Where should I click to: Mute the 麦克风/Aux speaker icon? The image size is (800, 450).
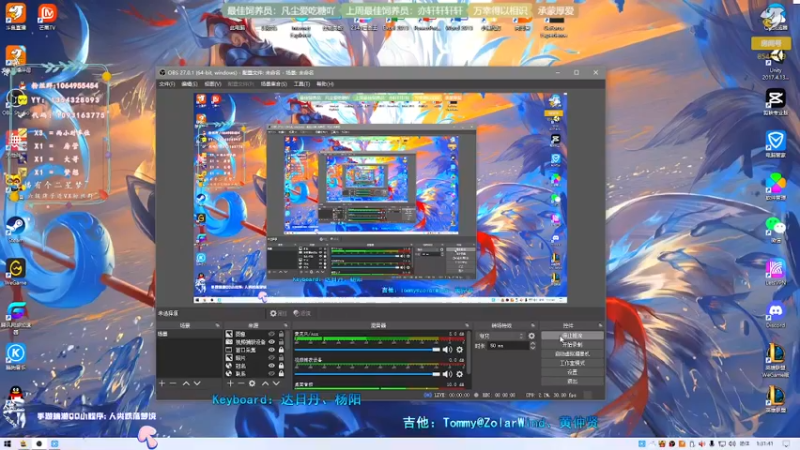click(447, 349)
